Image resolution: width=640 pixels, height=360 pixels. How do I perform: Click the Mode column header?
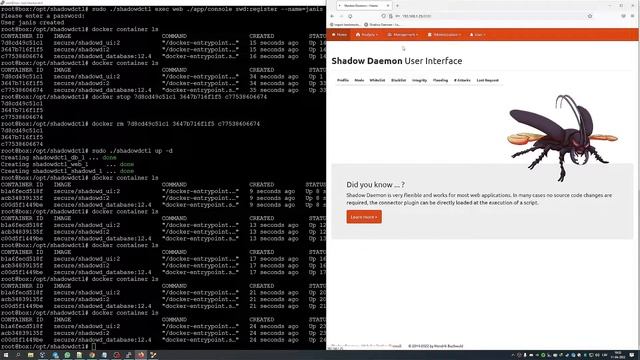(x=359, y=80)
